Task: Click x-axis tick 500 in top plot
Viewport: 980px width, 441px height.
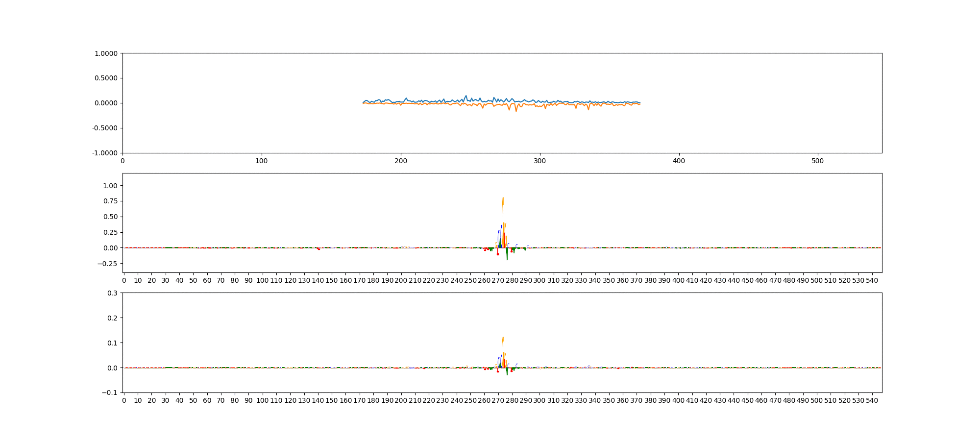Action: point(818,161)
